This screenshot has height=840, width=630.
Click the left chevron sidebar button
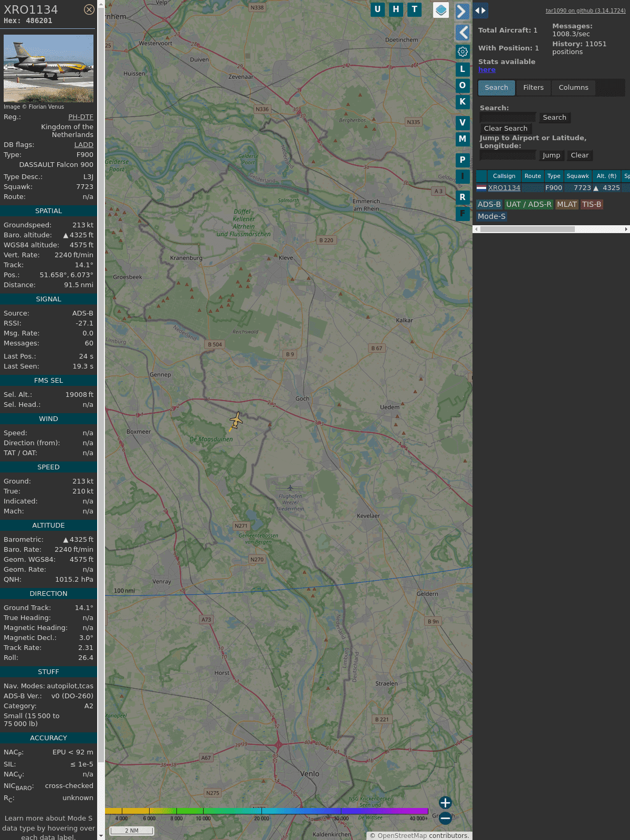point(463,33)
